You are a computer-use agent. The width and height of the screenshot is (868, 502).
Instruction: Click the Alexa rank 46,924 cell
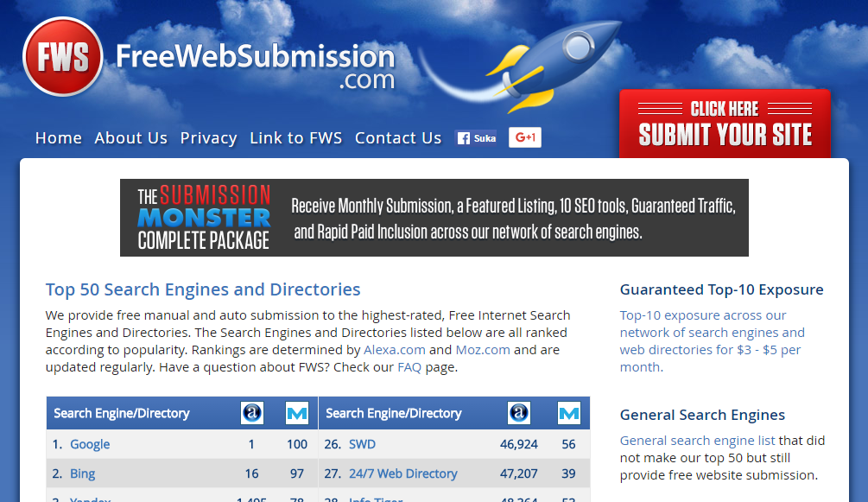pos(519,444)
